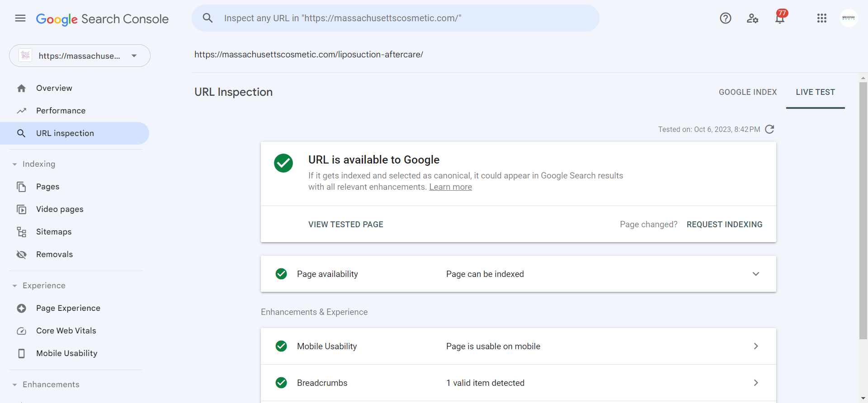The image size is (868, 403).
Task: Open users and permissions settings icon
Action: coord(753,18)
